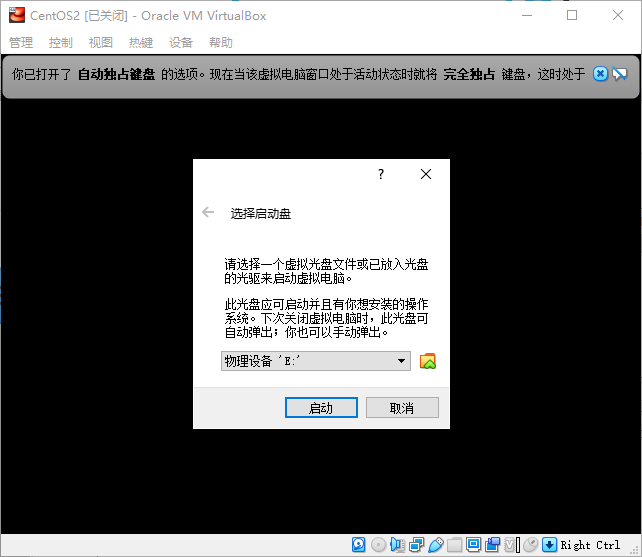
Task: Click the back arrow in startup disk dialog
Action: (x=208, y=212)
